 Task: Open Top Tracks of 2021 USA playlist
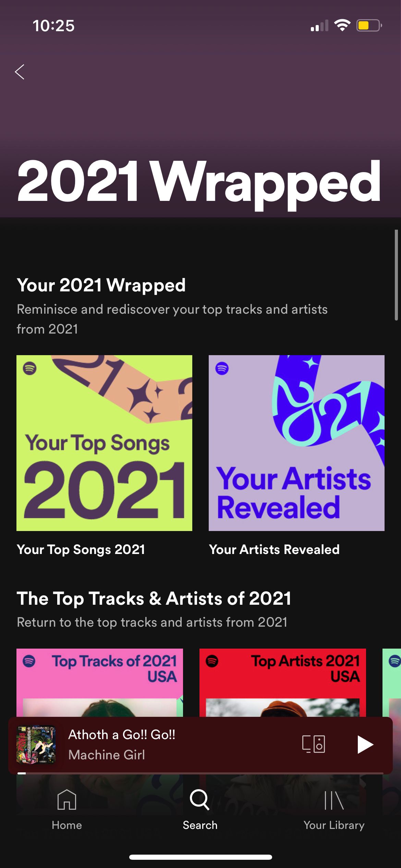coord(100,682)
